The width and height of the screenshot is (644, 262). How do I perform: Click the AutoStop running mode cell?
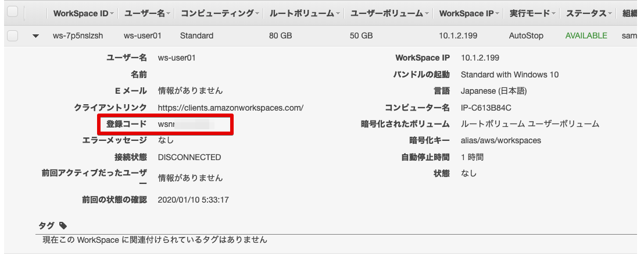pos(526,36)
